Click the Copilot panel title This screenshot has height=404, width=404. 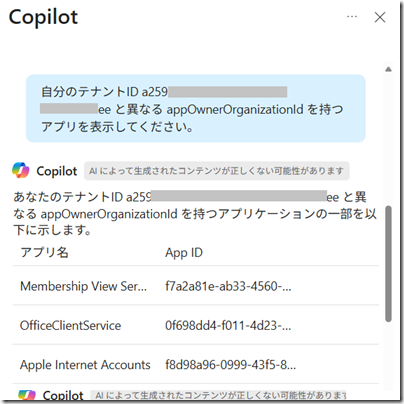pos(43,17)
